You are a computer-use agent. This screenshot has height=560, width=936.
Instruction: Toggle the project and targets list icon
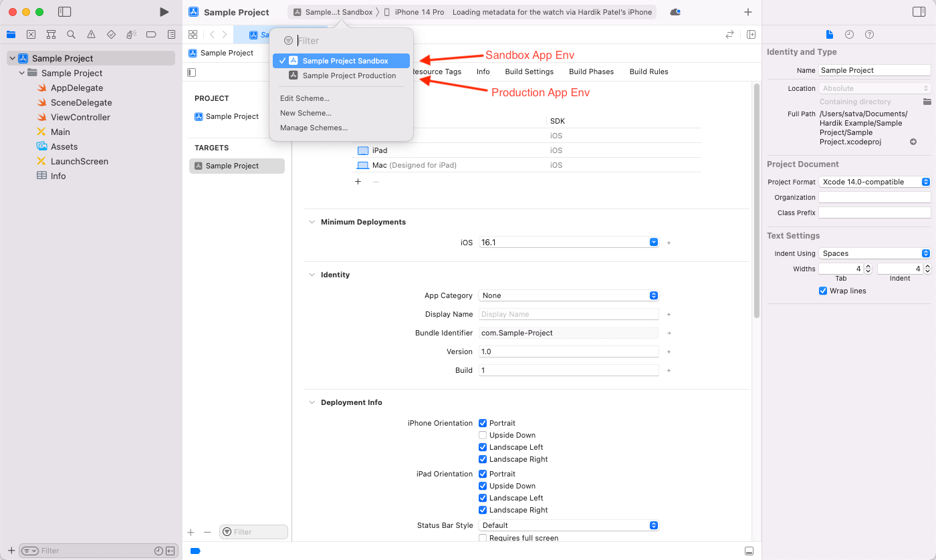coord(192,72)
